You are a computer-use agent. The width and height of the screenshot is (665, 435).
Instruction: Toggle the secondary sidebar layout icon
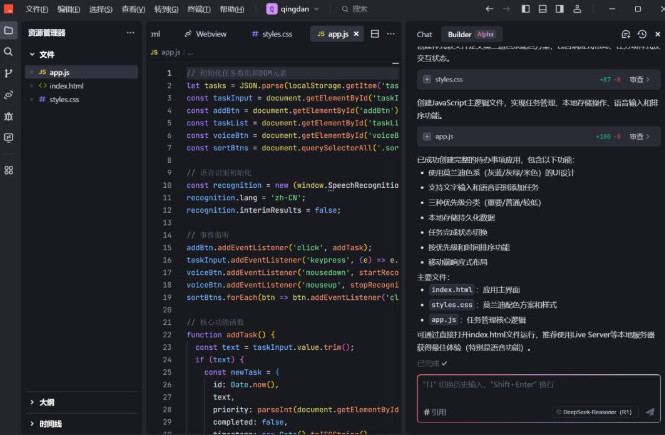tap(560, 9)
